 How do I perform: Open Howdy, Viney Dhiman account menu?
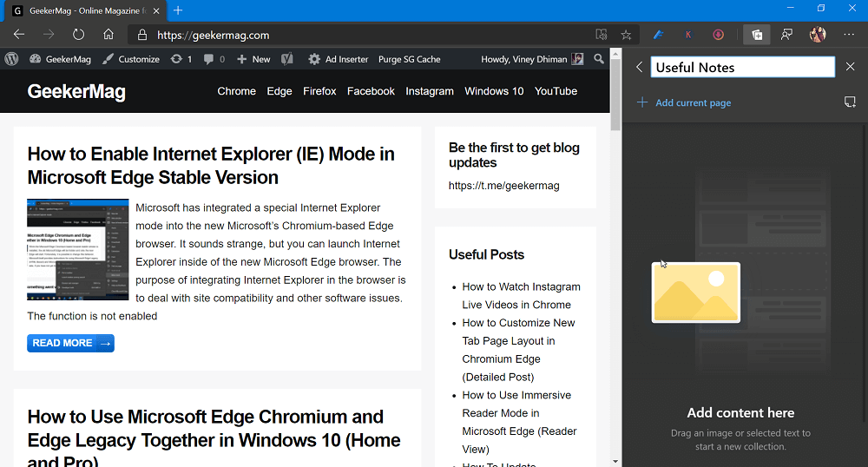click(532, 59)
